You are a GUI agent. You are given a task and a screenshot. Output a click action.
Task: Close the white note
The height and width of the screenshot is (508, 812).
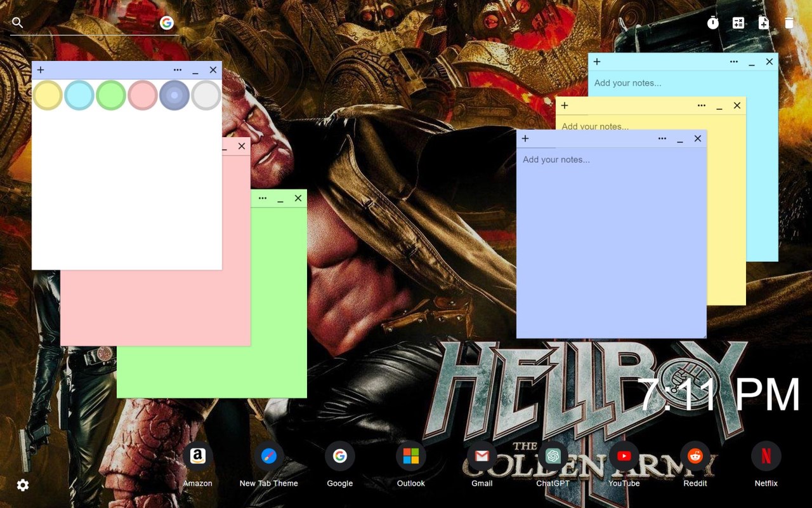[x=213, y=70]
